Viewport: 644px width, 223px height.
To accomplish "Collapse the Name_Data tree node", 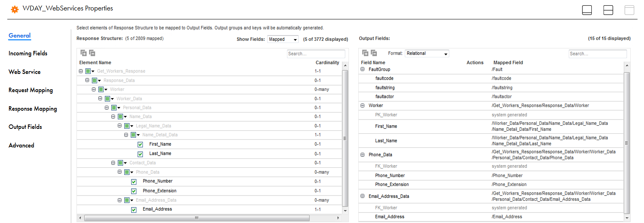I will (113, 117).
